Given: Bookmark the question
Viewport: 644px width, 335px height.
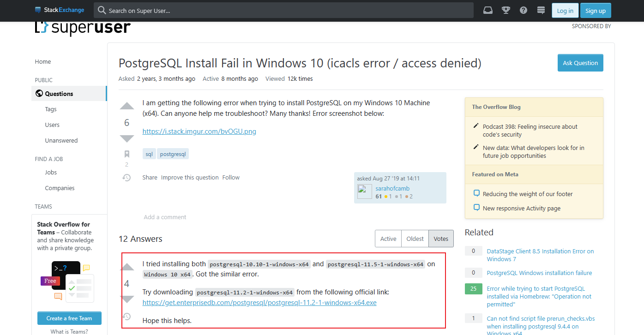Looking at the screenshot, I should tap(126, 155).
